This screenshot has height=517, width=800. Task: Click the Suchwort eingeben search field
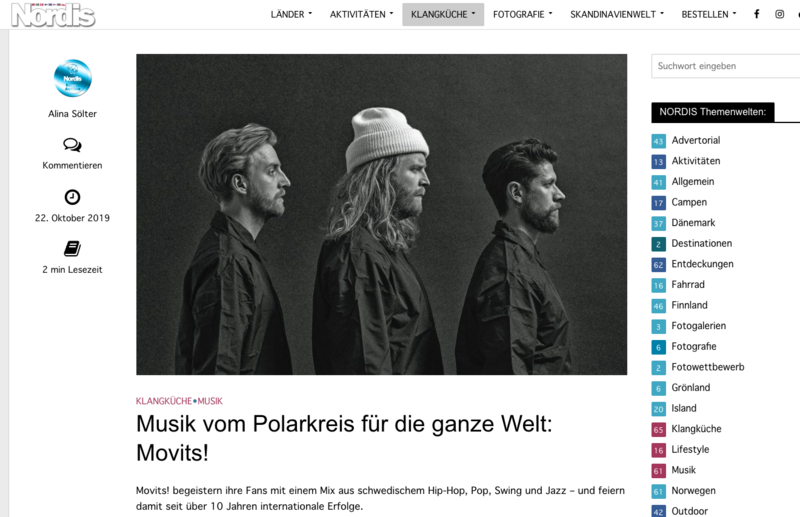click(726, 66)
